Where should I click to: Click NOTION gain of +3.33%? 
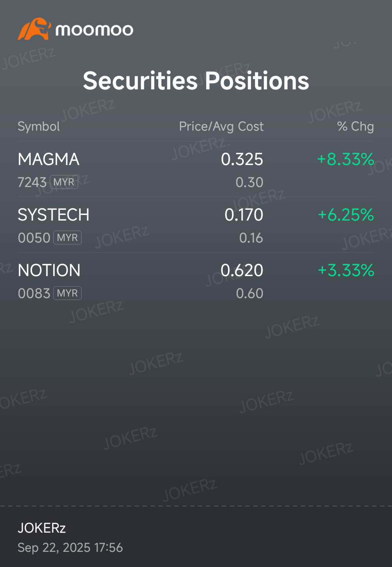click(346, 271)
